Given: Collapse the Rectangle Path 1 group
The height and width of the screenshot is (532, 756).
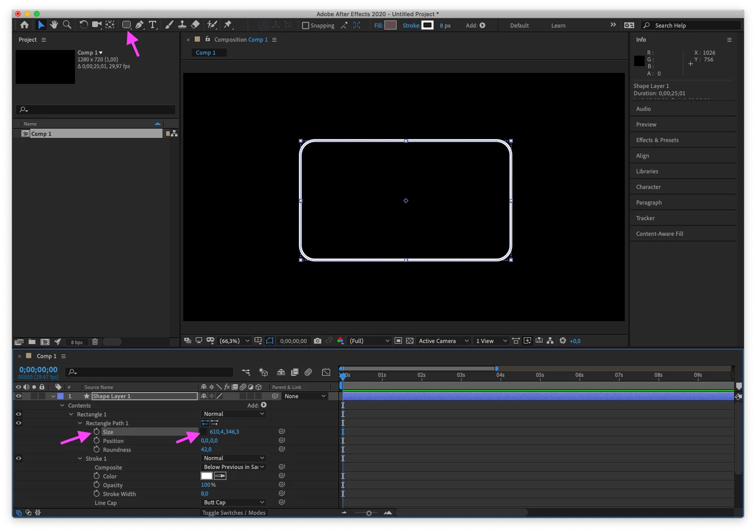Looking at the screenshot, I should click(x=80, y=423).
